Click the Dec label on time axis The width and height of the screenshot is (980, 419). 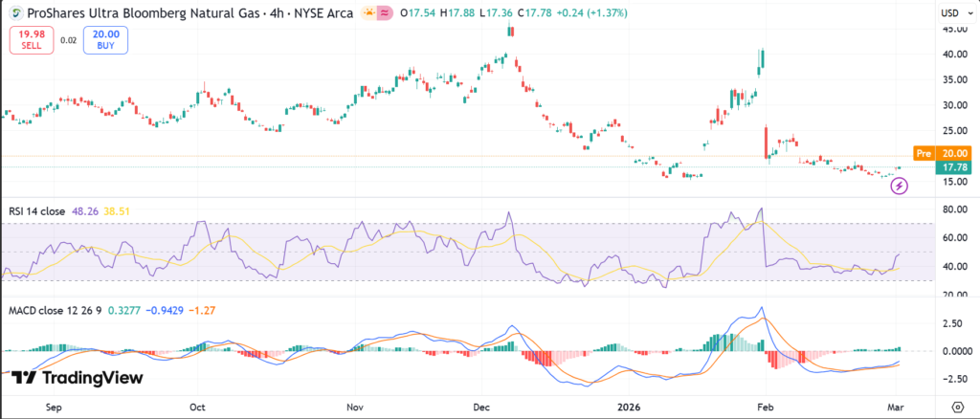point(480,406)
